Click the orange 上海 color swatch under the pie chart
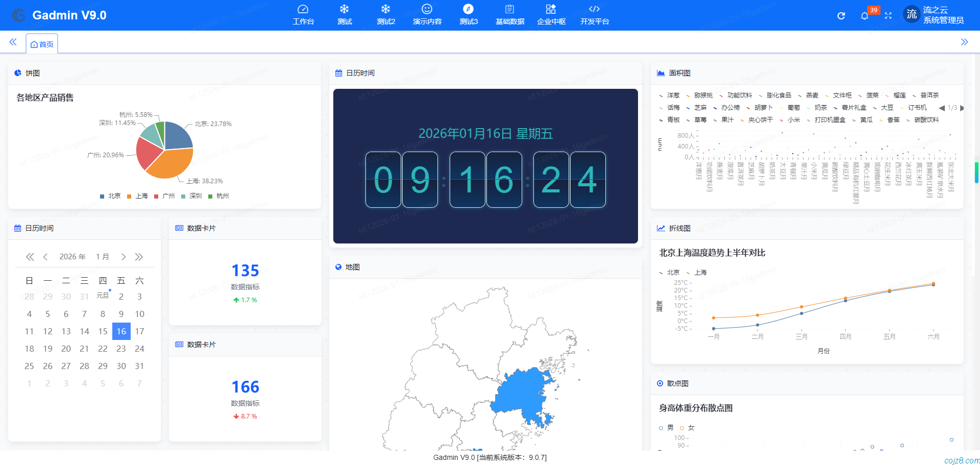Viewport: 980px width, 465px height. pos(129,195)
